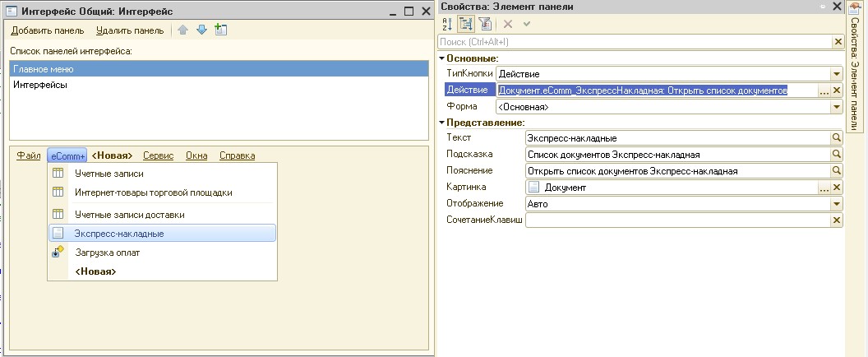Select Интерфейсы in the panel list
Screen dimensions: 868x357
(40, 85)
